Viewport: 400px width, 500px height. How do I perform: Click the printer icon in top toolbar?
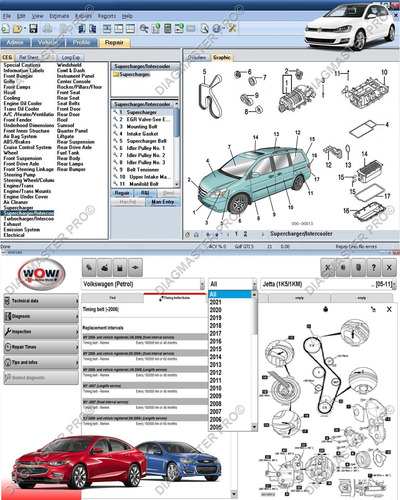coord(47,29)
